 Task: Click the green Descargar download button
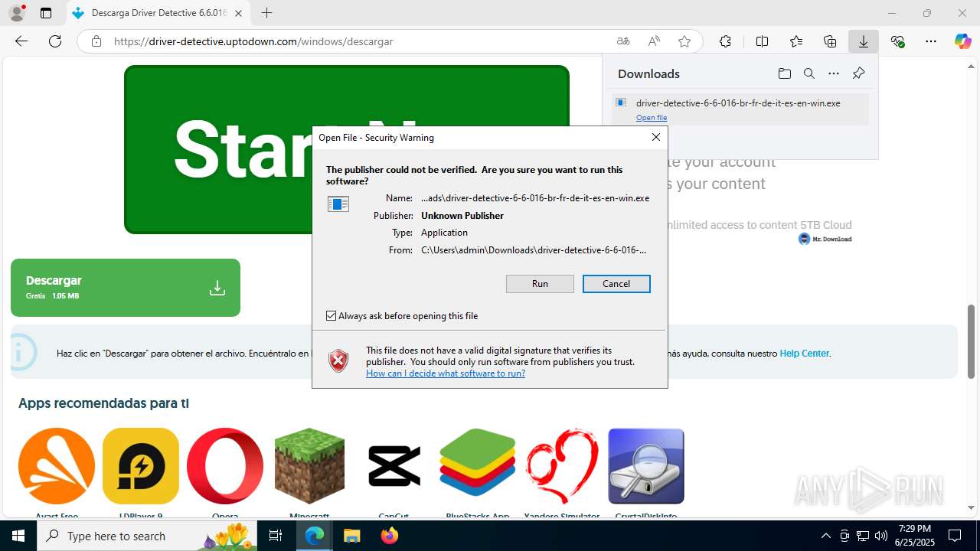click(x=126, y=288)
